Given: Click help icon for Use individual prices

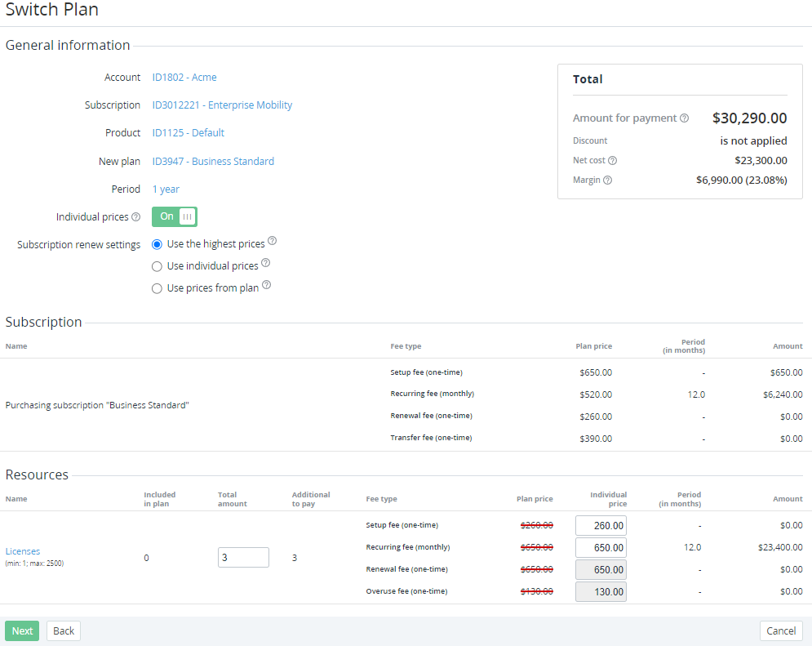Looking at the screenshot, I should click(266, 264).
